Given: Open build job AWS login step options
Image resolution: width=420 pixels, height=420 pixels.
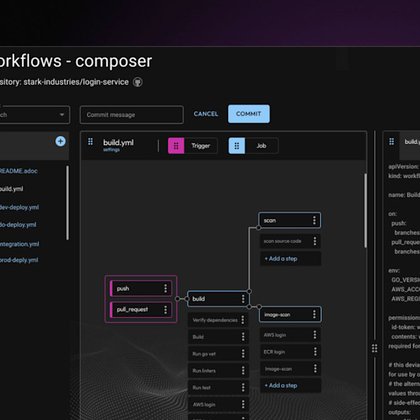Looking at the screenshot, I should coord(243,404).
